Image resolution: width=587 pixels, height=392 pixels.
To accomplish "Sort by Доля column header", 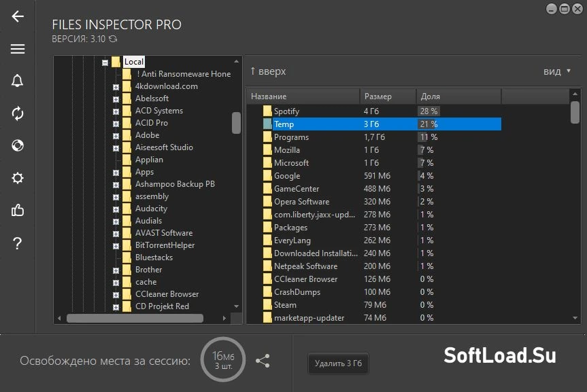I will pyautogui.click(x=458, y=96).
